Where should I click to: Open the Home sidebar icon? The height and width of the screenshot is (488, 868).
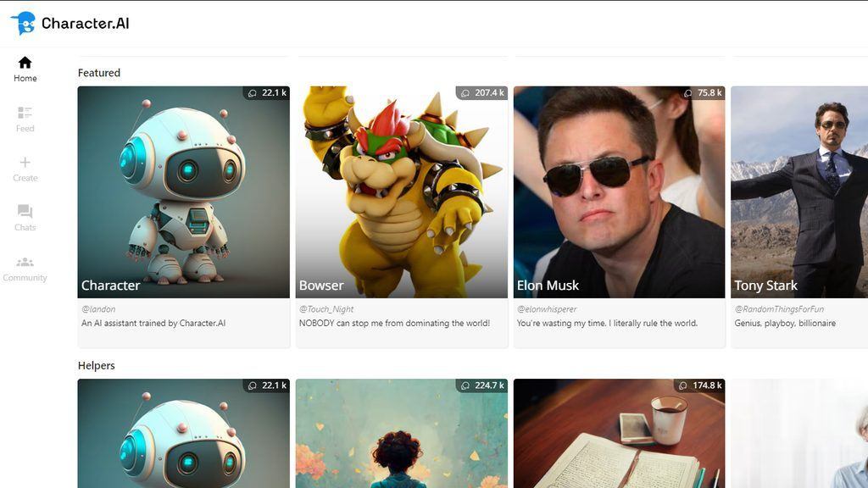(x=25, y=63)
